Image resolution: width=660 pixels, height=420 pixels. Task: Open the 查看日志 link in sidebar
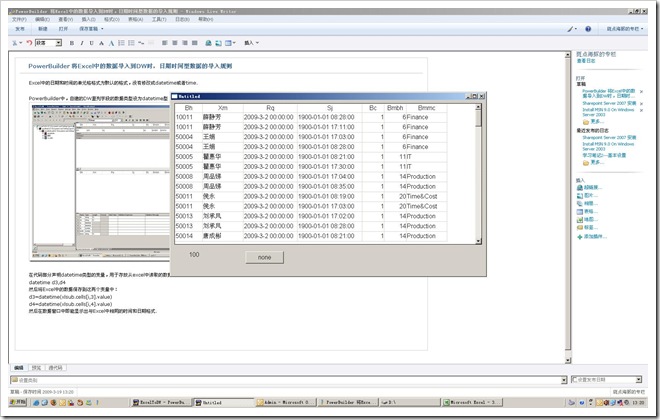tap(589, 60)
